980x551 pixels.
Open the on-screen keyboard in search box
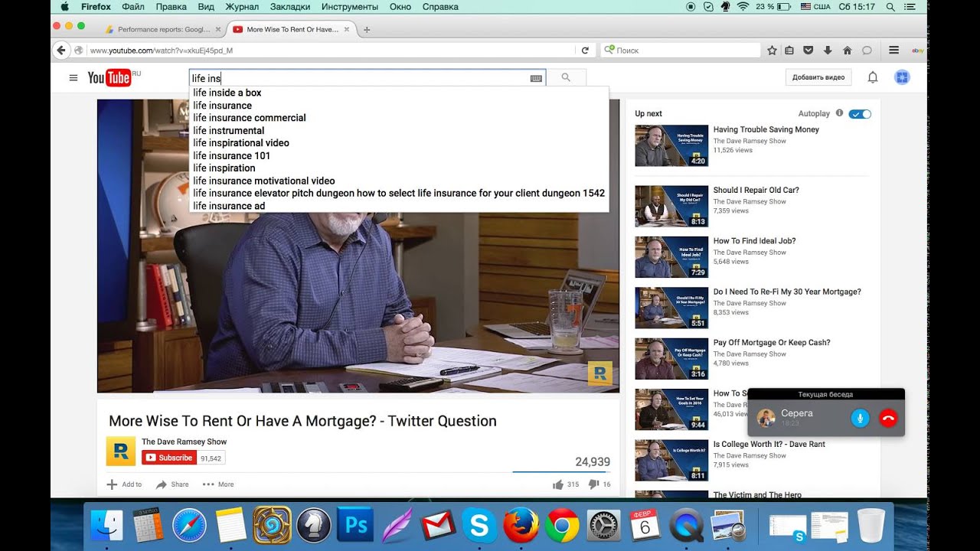pos(536,78)
